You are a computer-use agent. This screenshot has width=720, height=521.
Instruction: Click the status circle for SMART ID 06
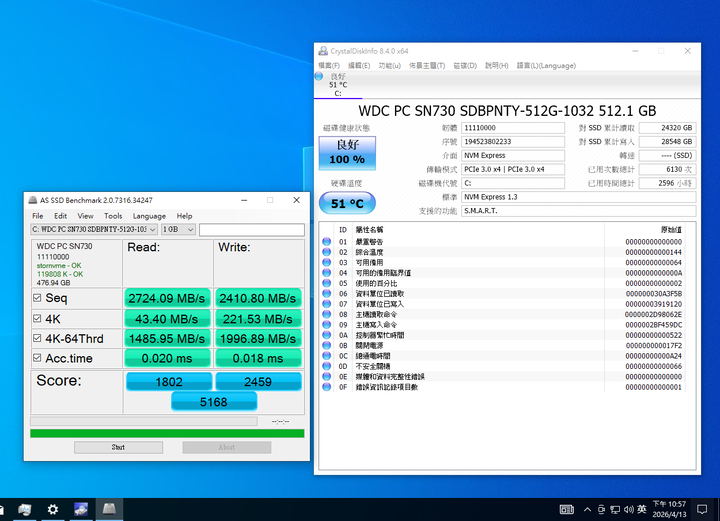(326, 293)
